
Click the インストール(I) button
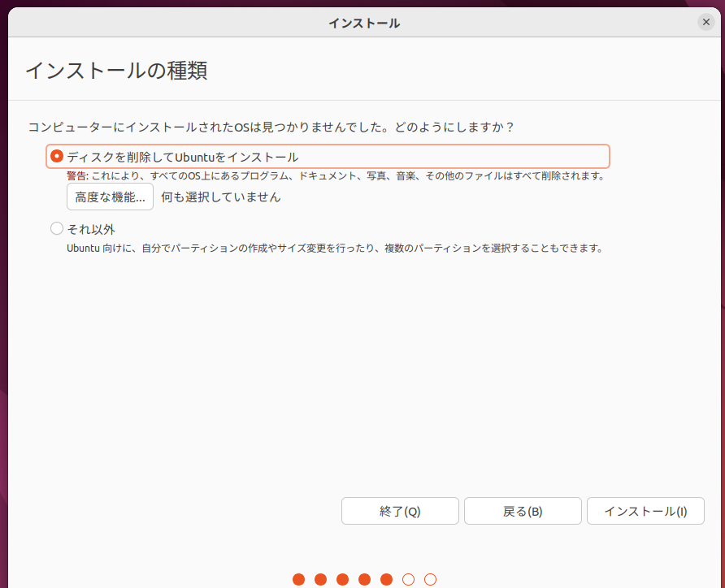645,511
